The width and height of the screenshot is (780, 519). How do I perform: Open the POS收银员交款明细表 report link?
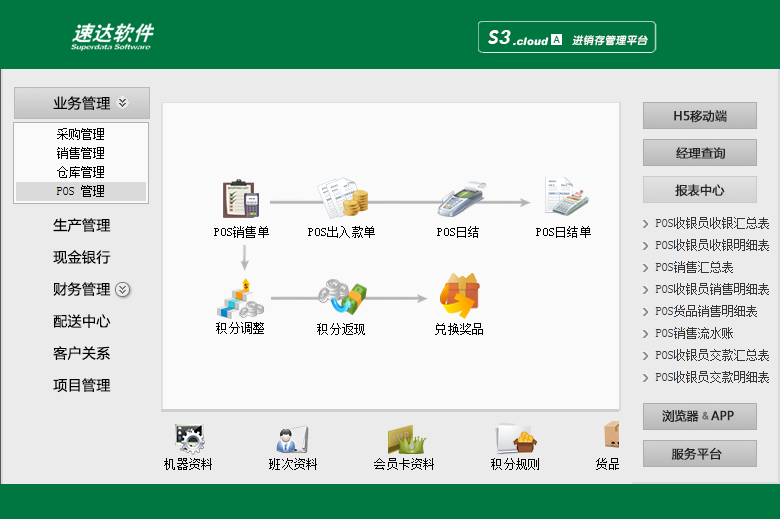pos(712,377)
